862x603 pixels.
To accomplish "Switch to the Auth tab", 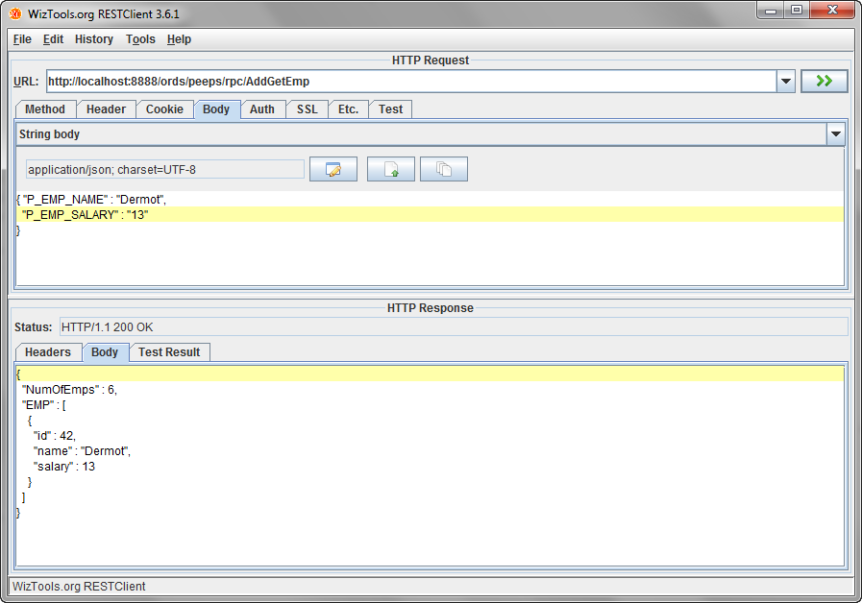I will [x=262, y=109].
